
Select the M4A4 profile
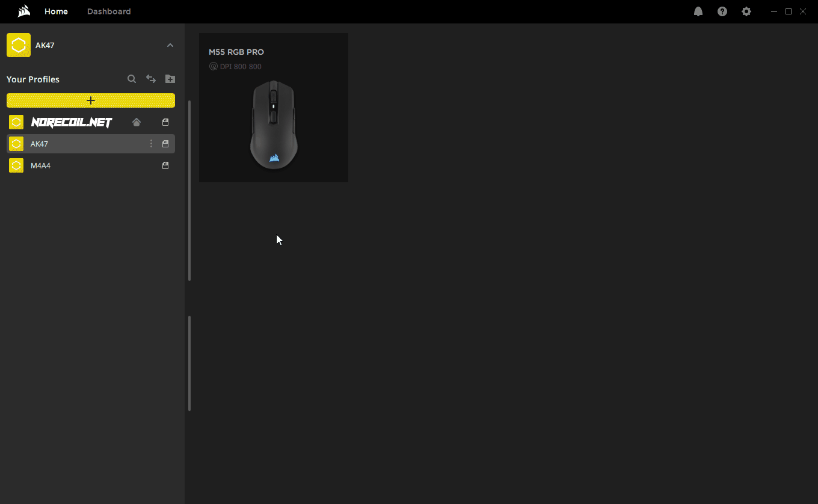click(91, 165)
